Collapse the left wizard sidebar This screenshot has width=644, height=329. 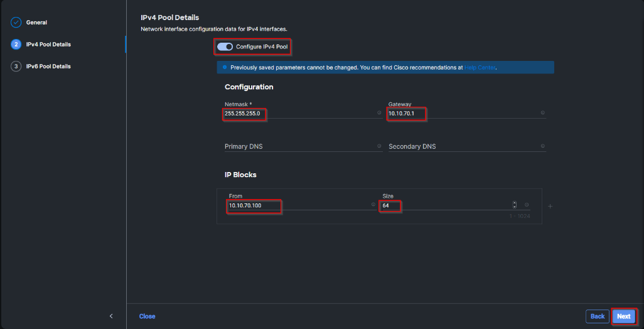pyautogui.click(x=111, y=316)
